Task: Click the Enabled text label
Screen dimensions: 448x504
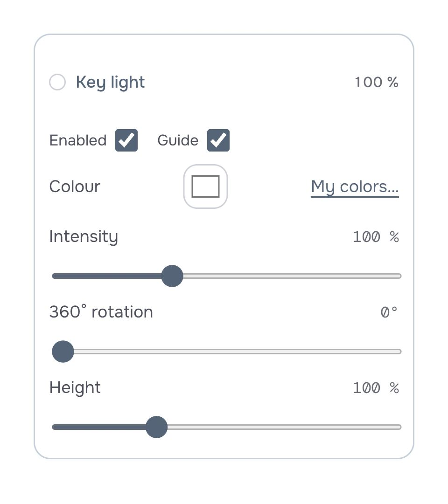Action: coord(78,140)
